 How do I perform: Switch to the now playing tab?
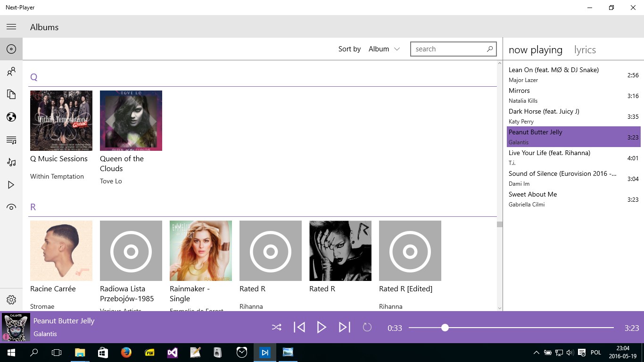(x=536, y=50)
